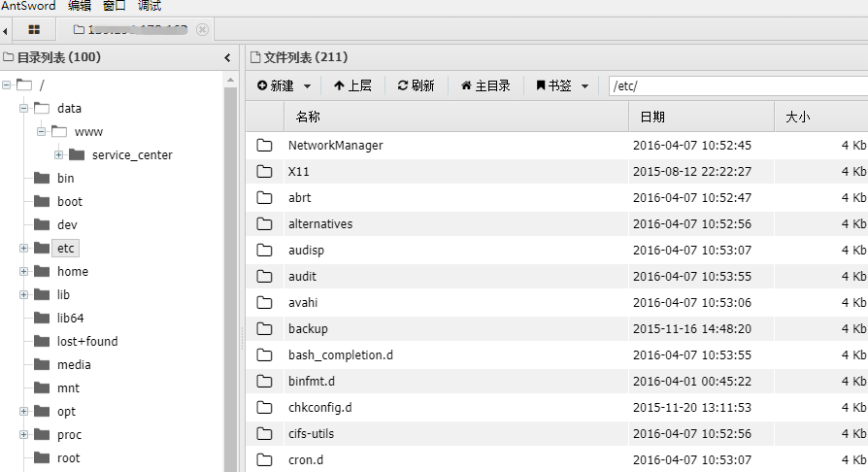868x472 pixels.
Task: Select the lib64 folder in tree
Action: (70, 318)
